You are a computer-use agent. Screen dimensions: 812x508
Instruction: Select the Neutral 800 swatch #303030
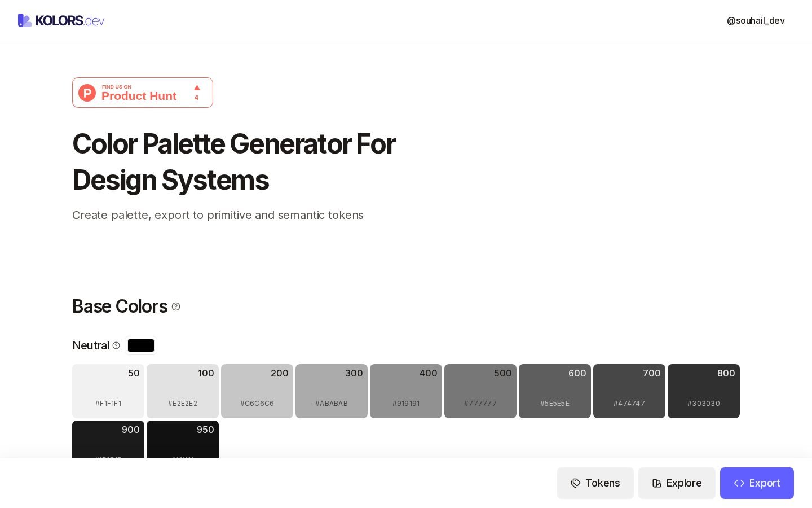click(704, 391)
